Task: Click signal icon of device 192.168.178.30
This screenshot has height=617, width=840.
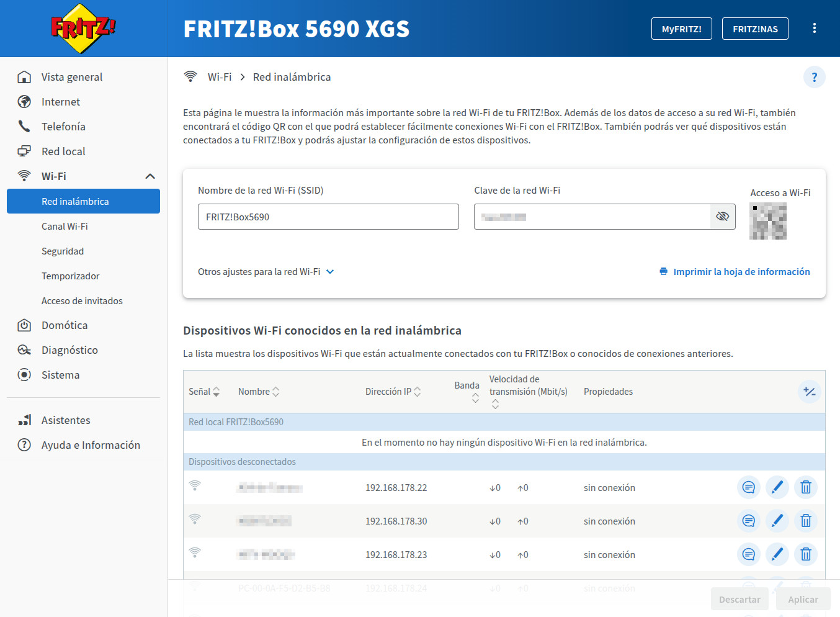Action: 195,519
